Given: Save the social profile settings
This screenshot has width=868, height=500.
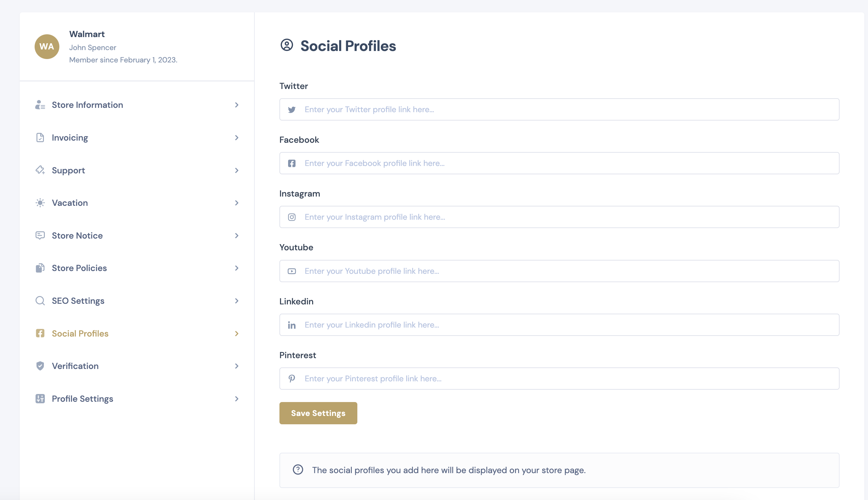Looking at the screenshot, I should coord(318,413).
